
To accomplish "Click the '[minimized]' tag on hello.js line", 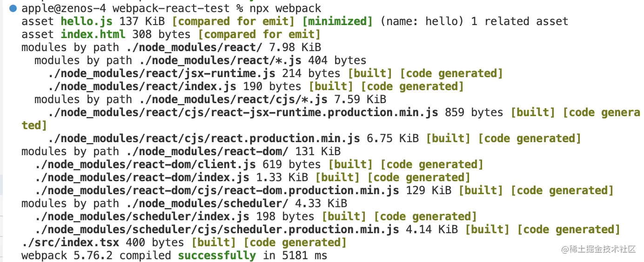I will pyautogui.click(x=337, y=21).
